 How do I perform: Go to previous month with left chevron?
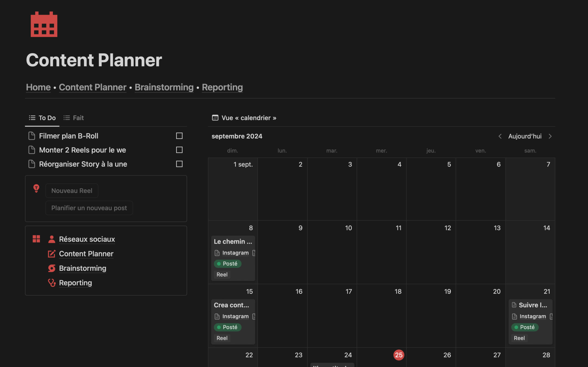pyautogui.click(x=500, y=136)
